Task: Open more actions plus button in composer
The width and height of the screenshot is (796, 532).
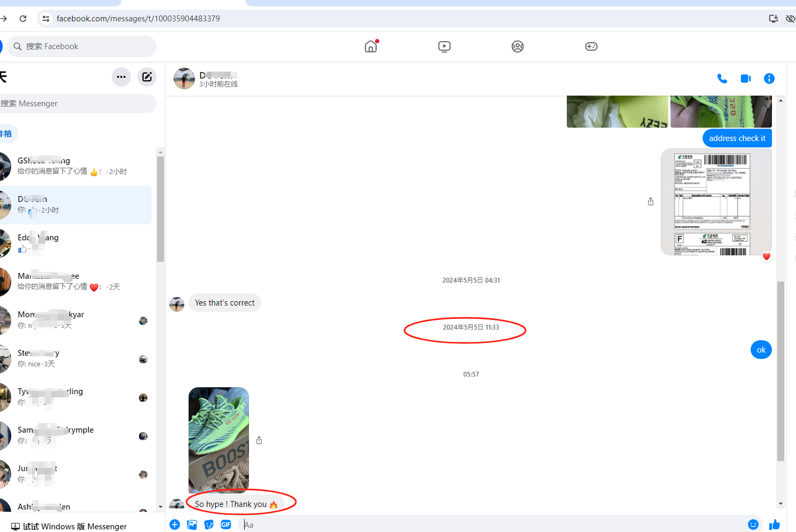Action: (x=175, y=525)
